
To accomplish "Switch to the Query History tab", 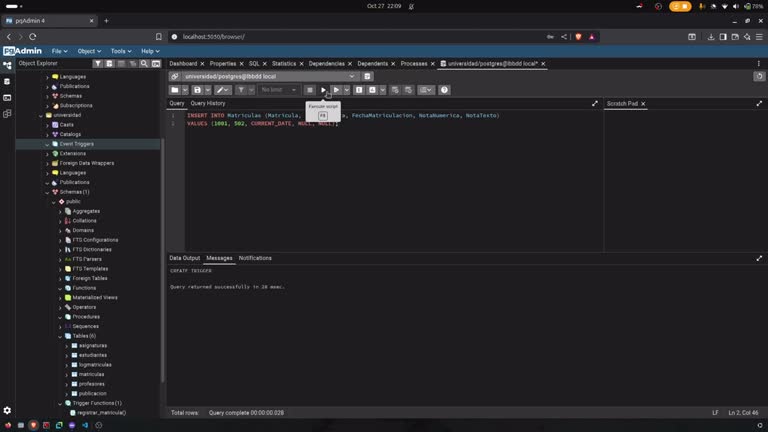I will (x=208, y=103).
